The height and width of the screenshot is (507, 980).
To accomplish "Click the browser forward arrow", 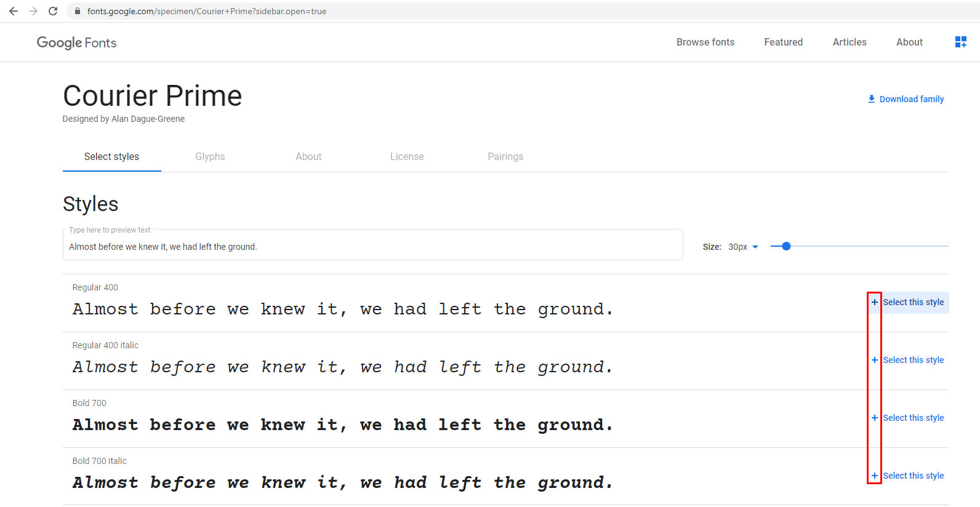I will (x=33, y=11).
